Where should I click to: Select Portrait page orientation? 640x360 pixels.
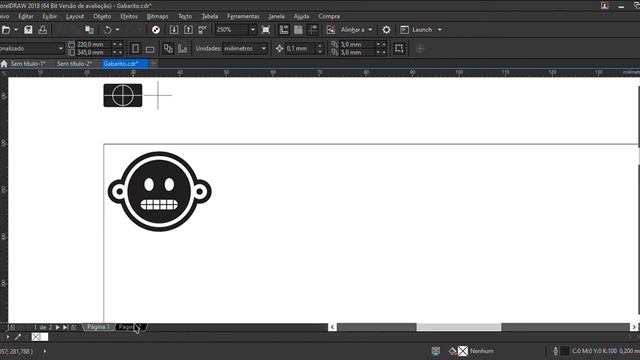[136, 49]
